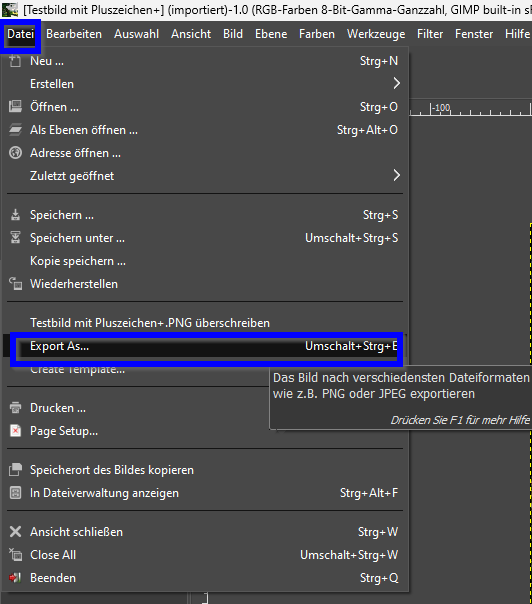Click the layers icon beside Als Ebenen öffnen
This screenshot has width=532, height=604.
[15, 130]
